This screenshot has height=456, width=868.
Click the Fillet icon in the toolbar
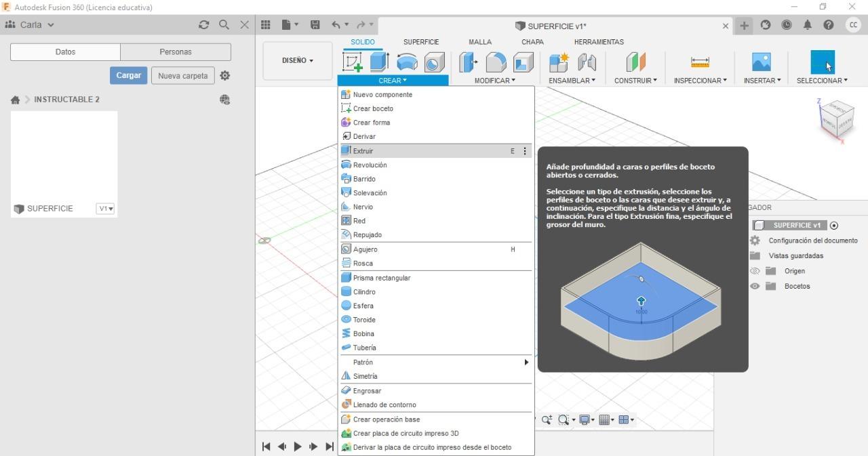[496, 62]
